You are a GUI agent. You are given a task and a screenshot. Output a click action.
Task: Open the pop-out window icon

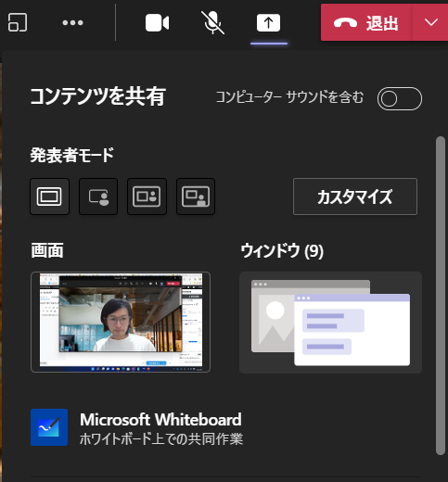(18, 22)
